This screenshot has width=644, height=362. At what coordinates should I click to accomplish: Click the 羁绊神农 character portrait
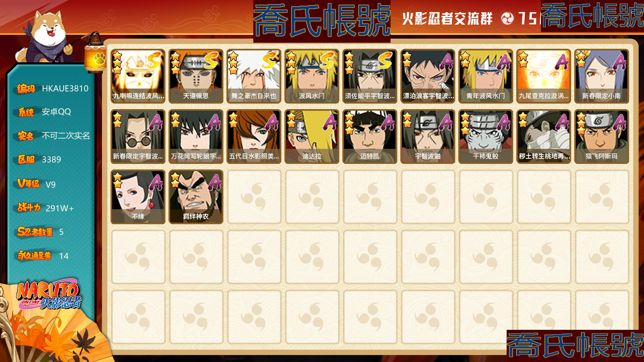tap(196, 197)
